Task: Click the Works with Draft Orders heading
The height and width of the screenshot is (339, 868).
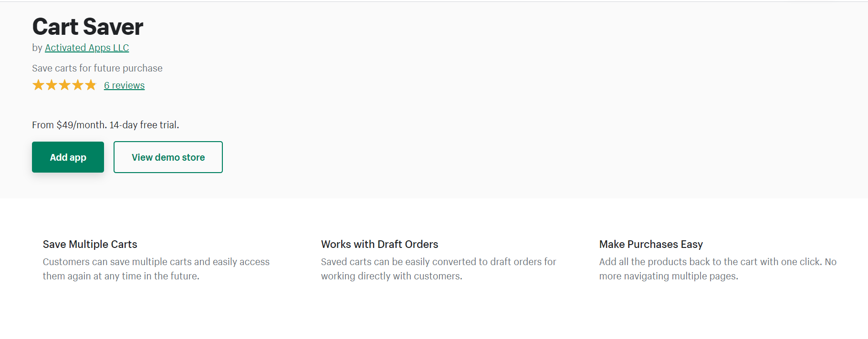Action: point(379,244)
